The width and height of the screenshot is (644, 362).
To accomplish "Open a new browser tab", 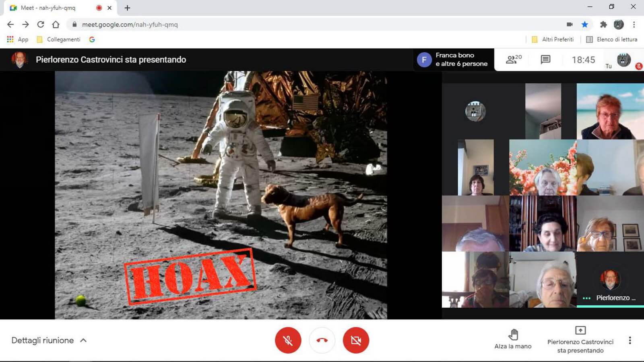I will pyautogui.click(x=127, y=8).
